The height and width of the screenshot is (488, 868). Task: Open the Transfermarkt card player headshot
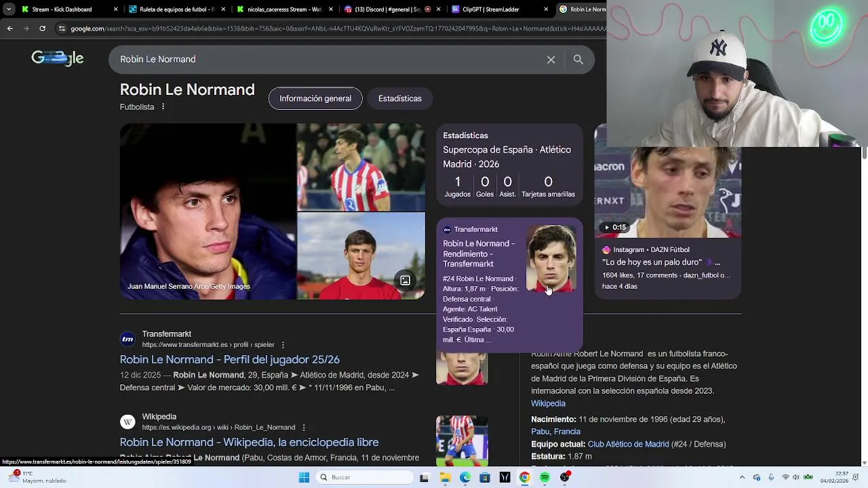click(551, 259)
